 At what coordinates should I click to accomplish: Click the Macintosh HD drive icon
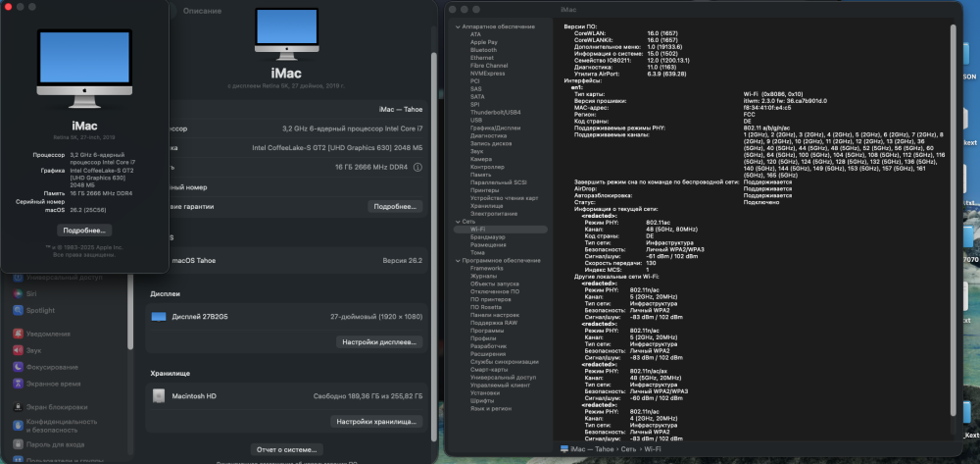point(159,396)
